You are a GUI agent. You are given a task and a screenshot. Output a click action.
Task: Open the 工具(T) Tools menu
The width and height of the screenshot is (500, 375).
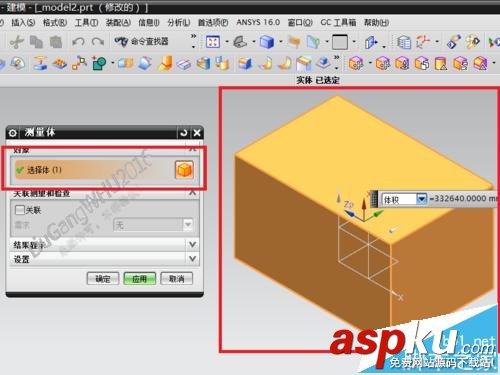86,23
